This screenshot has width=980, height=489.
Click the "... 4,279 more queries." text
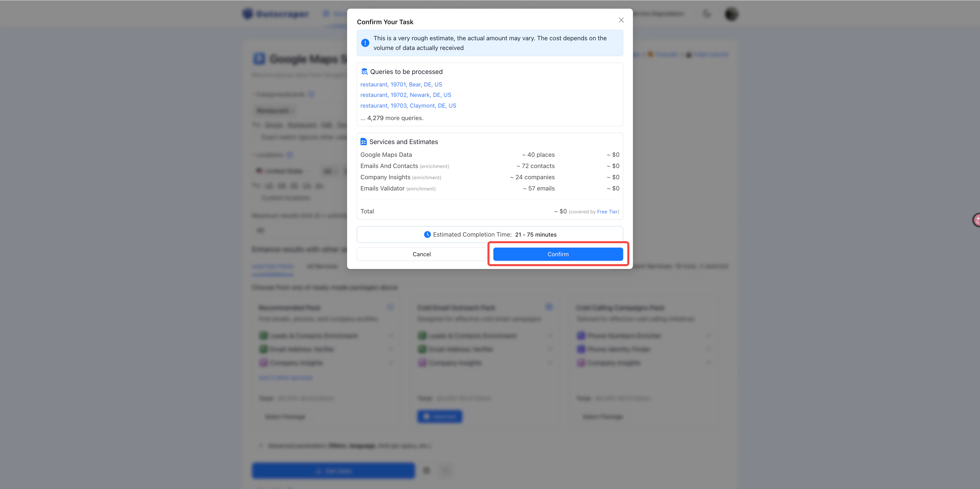(x=392, y=118)
